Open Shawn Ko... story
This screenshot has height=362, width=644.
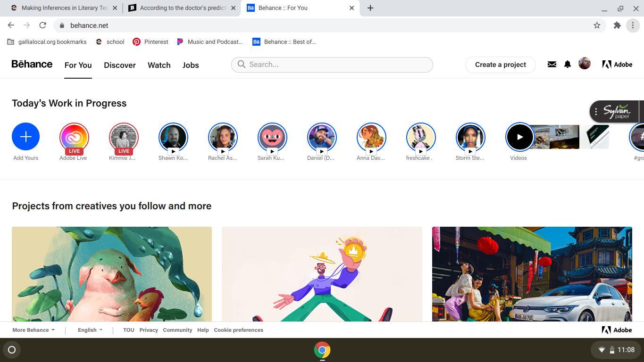coord(173,137)
